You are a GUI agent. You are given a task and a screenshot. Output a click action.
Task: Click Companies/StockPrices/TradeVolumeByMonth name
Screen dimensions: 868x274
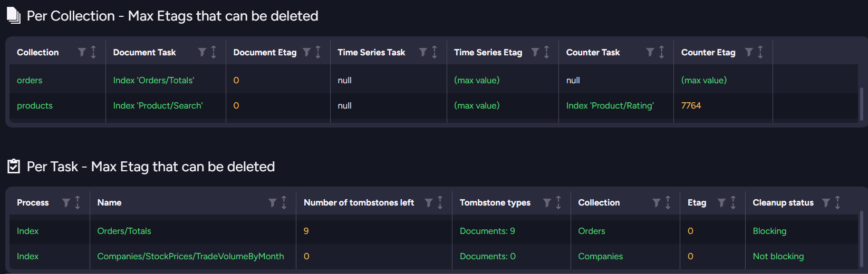[x=190, y=256]
